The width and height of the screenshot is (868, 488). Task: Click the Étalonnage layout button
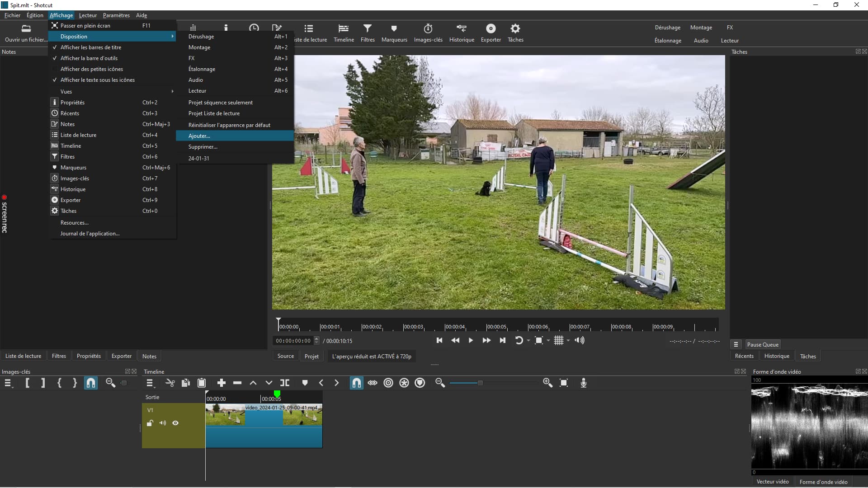tap(668, 41)
